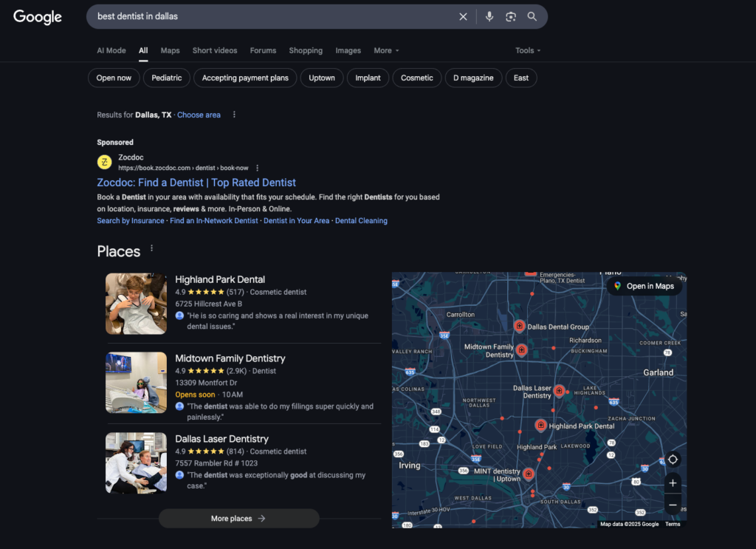756x549 pixels.
Task: Click Find an In-Network Dentist sitelink
Action: [214, 220]
